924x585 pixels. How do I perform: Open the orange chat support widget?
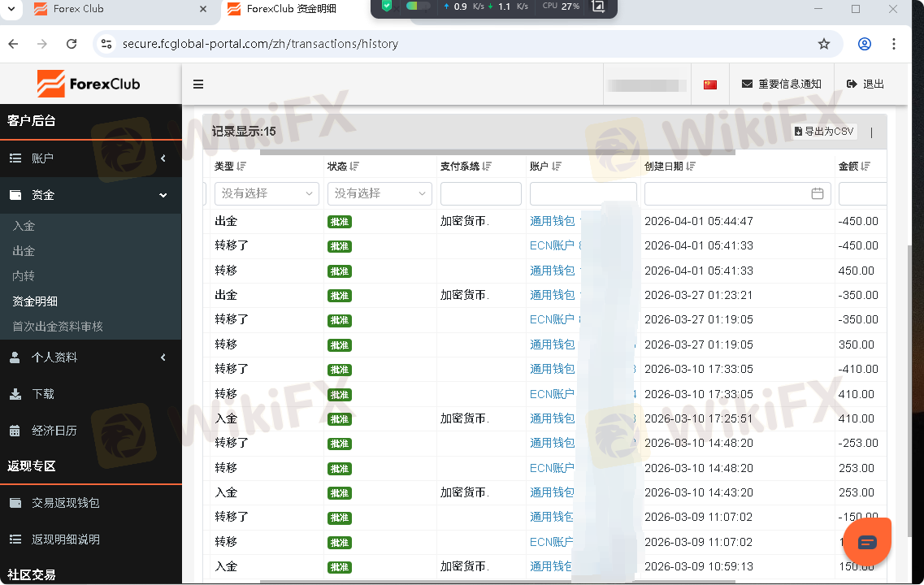867,542
